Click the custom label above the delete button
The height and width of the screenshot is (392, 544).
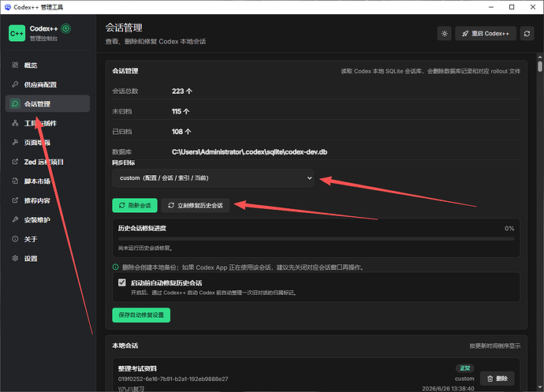click(x=464, y=379)
